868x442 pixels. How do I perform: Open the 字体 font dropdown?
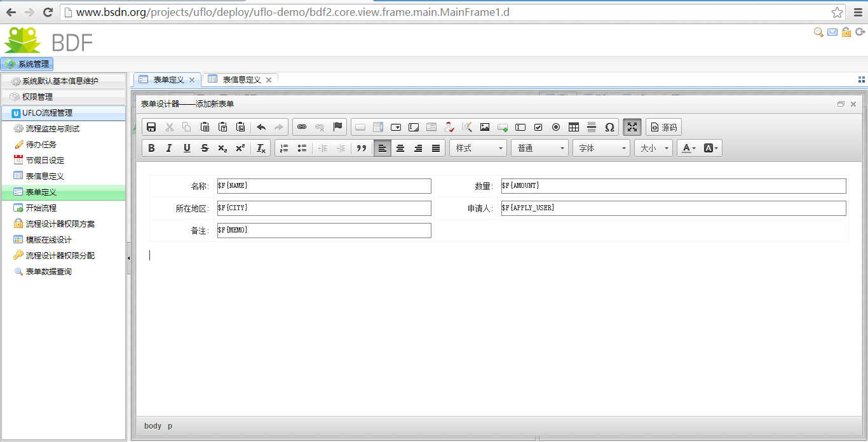point(600,148)
